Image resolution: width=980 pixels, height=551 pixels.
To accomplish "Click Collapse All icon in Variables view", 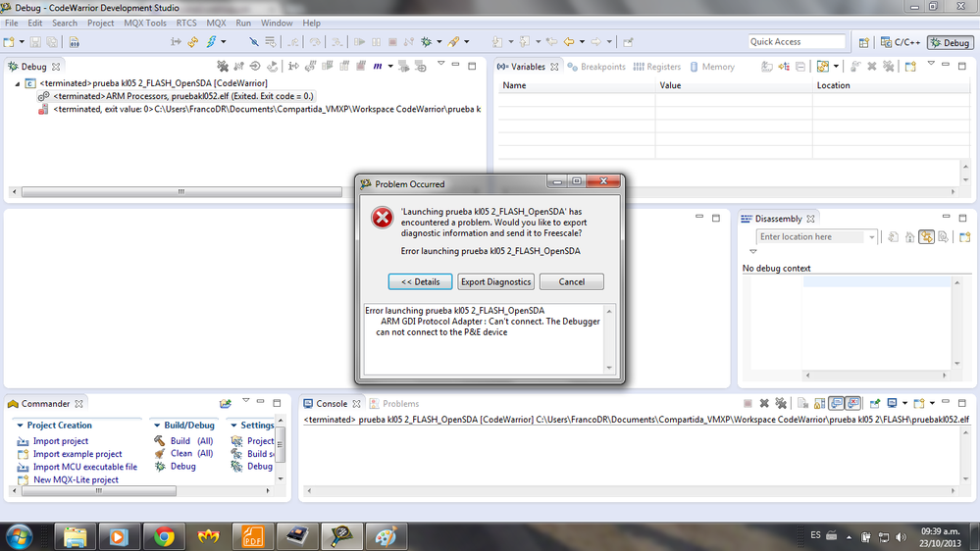I will 800,67.
